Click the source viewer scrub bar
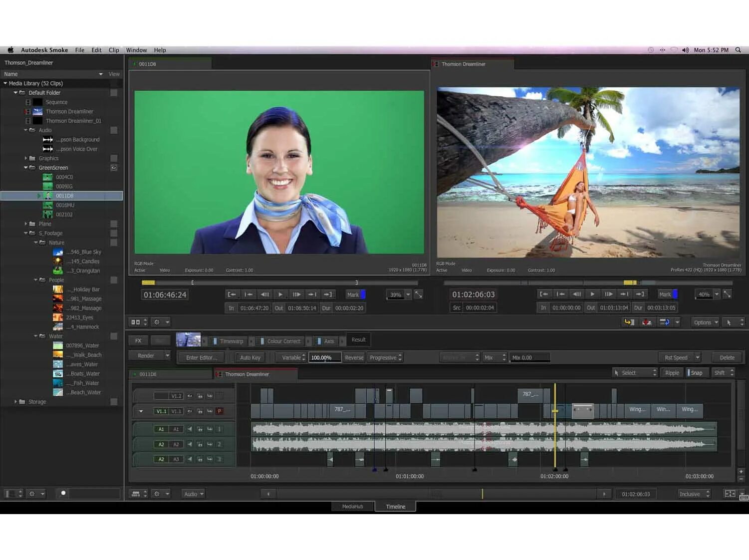This screenshot has width=749, height=560. [x=279, y=282]
